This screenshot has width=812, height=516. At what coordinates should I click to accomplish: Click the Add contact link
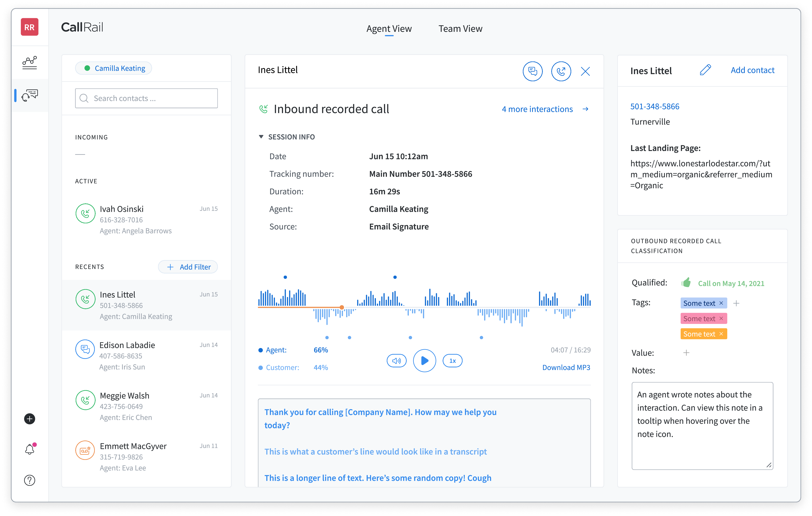point(752,70)
